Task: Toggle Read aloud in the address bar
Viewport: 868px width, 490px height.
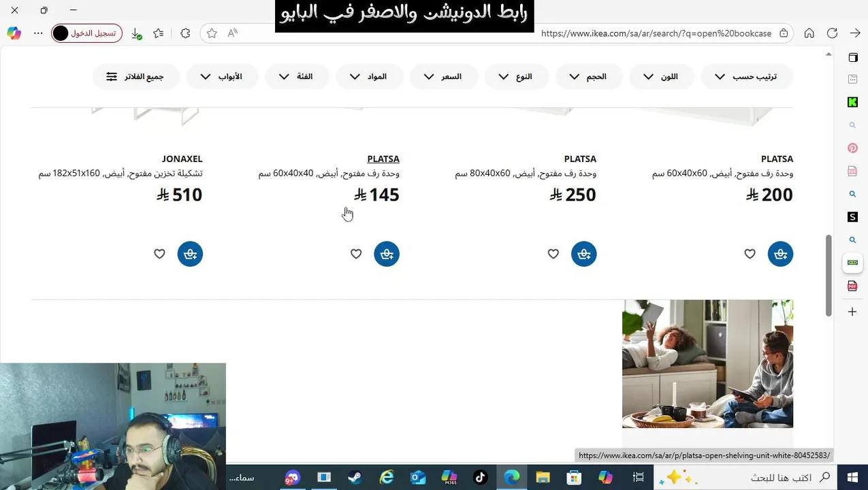Action: coord(233,33)
